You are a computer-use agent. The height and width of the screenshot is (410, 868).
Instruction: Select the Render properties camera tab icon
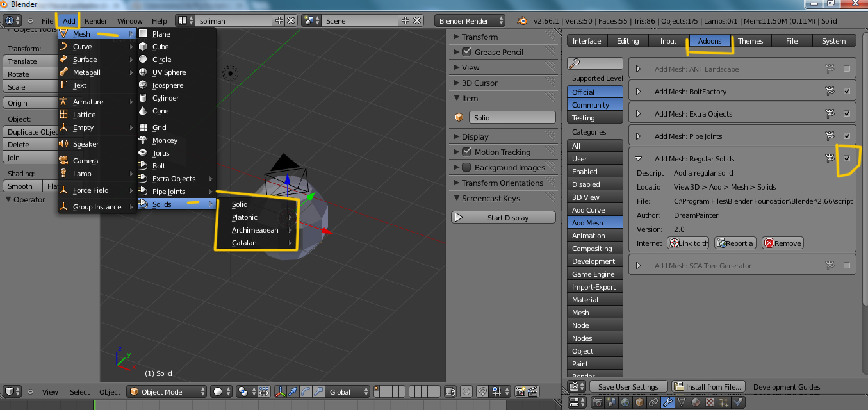tap(598, 402)
